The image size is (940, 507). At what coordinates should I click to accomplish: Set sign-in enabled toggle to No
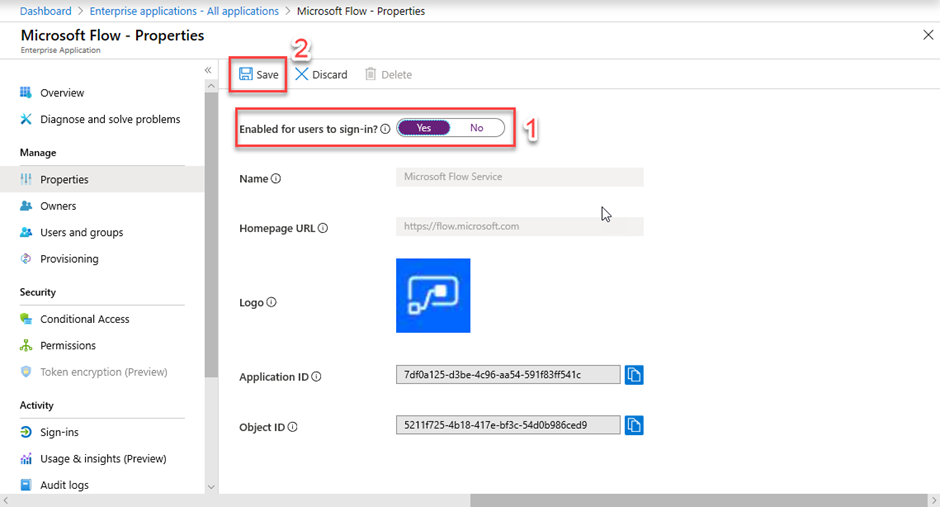477,128
